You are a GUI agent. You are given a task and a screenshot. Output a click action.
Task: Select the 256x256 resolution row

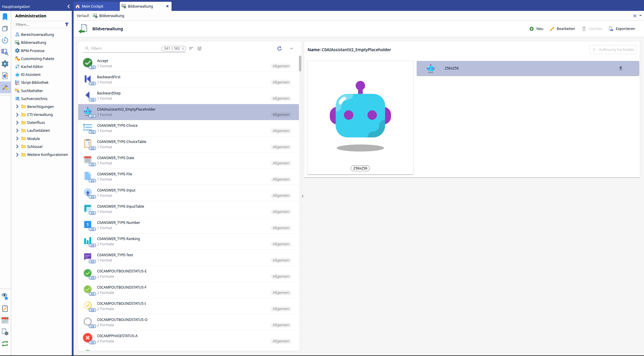[528, 68]
